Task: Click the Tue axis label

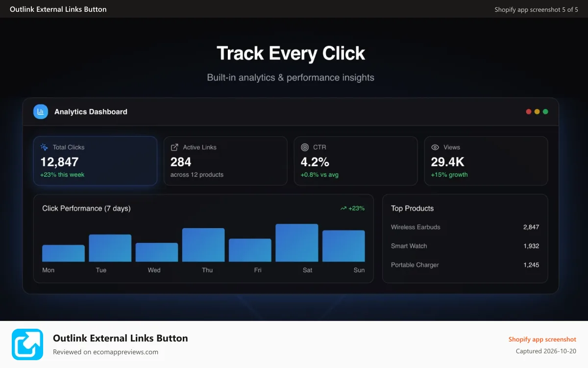Action: point(101,270)
